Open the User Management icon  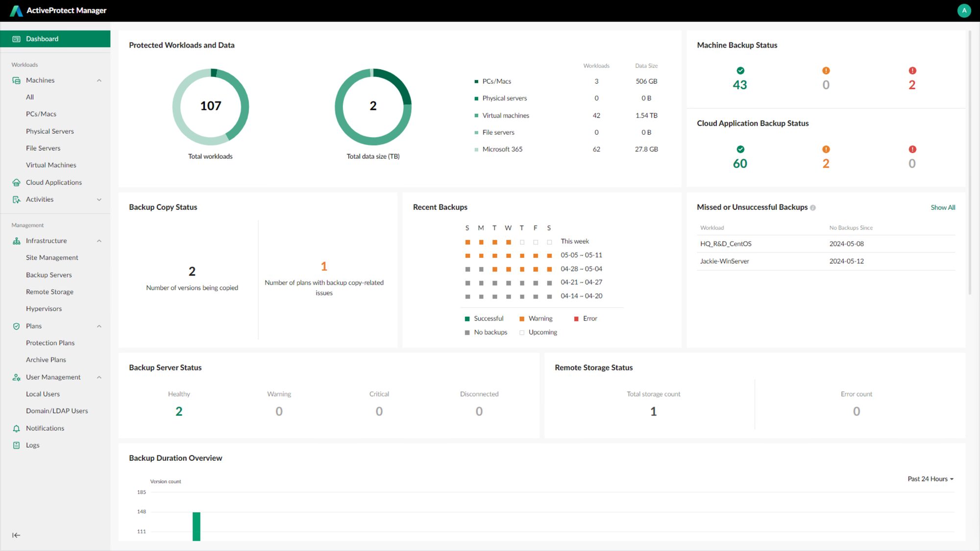coord(16,376)
